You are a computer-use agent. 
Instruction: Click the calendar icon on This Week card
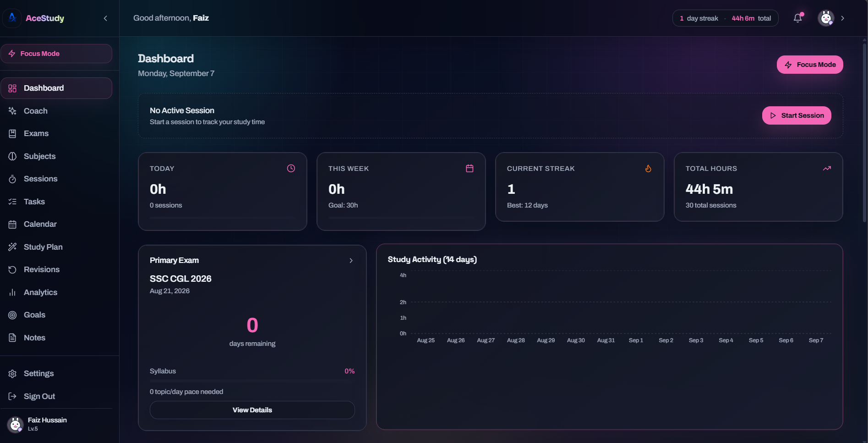coord(469,169)
